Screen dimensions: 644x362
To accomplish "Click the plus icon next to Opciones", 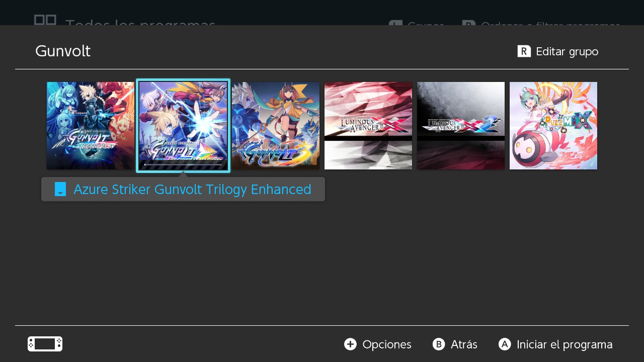I will point(350,344).
